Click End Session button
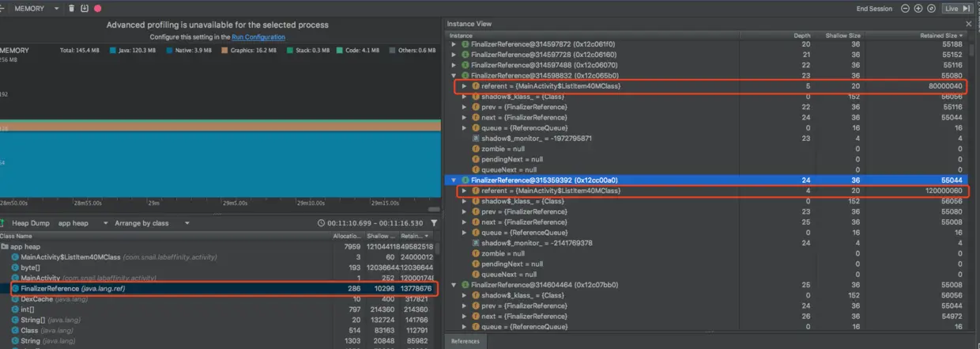The width and height of the screenshot is (980, 349). pos(874,8)
